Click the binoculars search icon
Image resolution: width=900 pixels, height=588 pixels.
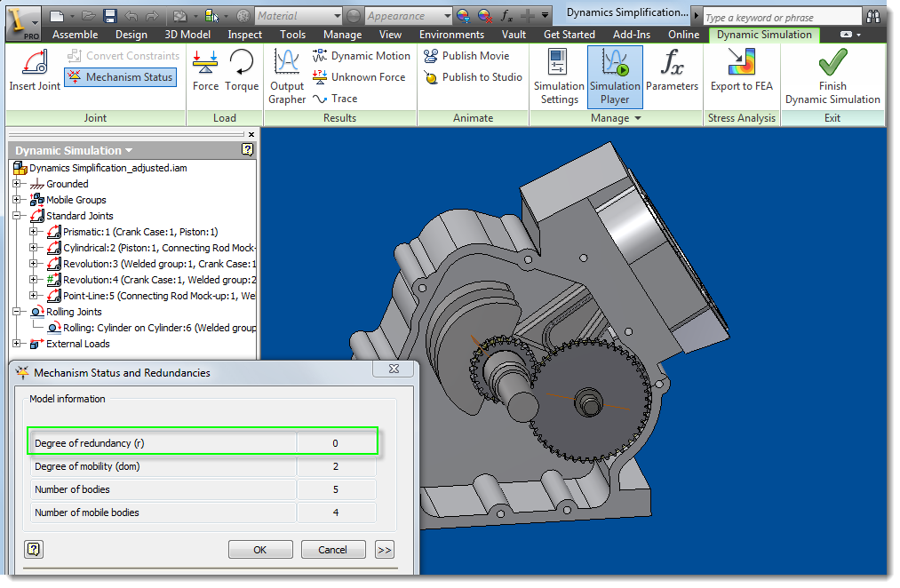873,17
